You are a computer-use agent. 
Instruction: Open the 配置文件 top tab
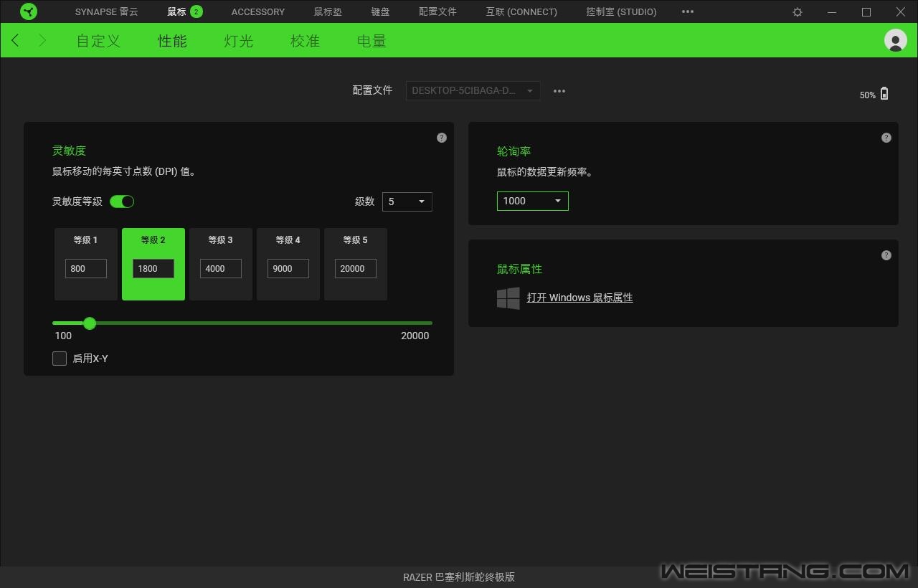pos(437,11)
